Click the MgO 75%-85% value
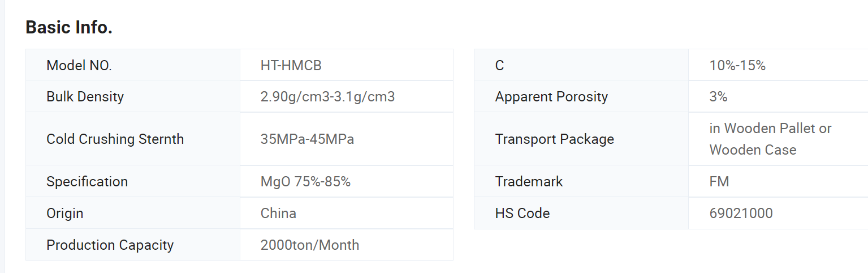Screen dimensions: 868x273 pos(305,181)
